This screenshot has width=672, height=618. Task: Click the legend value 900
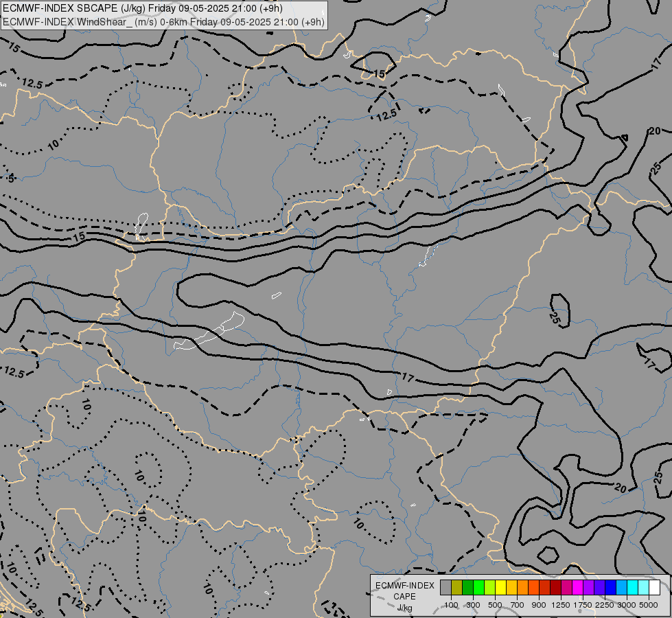(x=539, y=605)
